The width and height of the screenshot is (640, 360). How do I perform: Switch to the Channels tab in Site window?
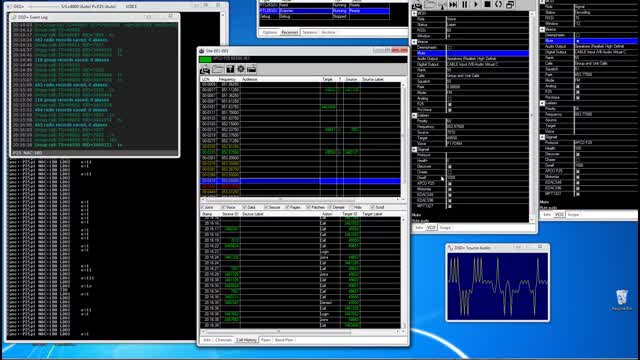coord(224,340)
